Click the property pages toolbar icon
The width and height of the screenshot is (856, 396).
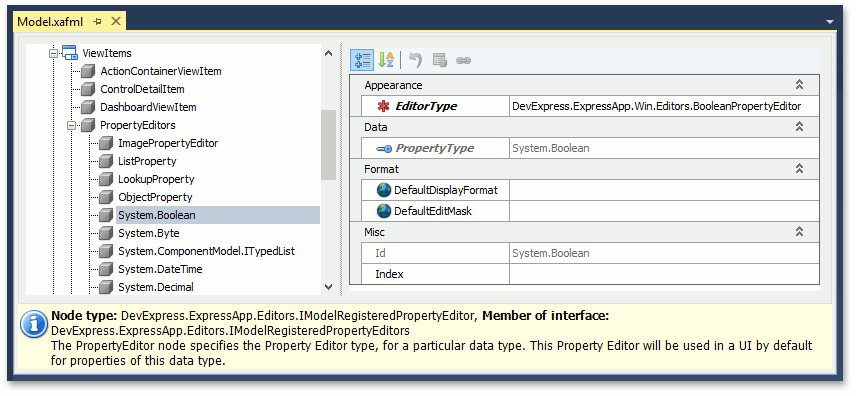440,60
